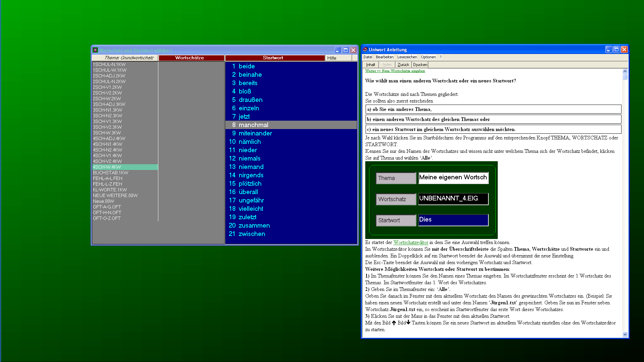This screenshot has height=362, width=644.
Task: Select word list 3SCH-V1.3KW
Action: pos(107,121)
